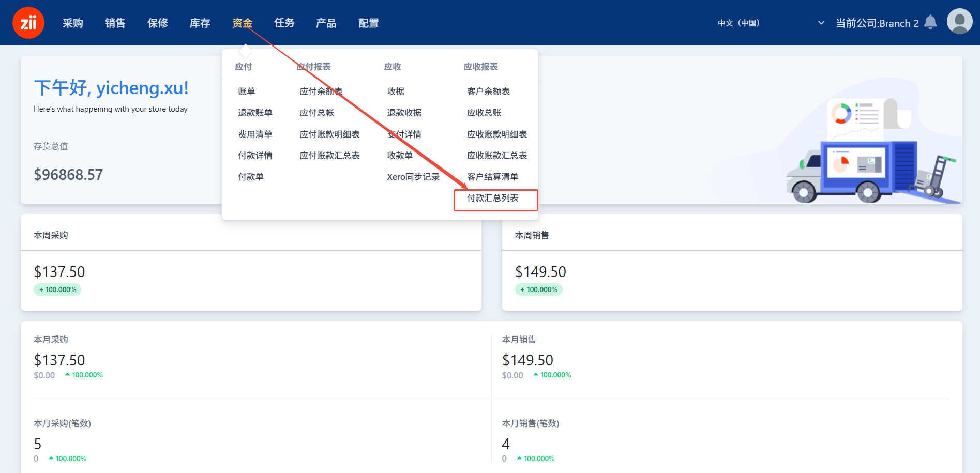Click the 本月销售(笔数) label
980x473 pixels.
coord(531,423)
